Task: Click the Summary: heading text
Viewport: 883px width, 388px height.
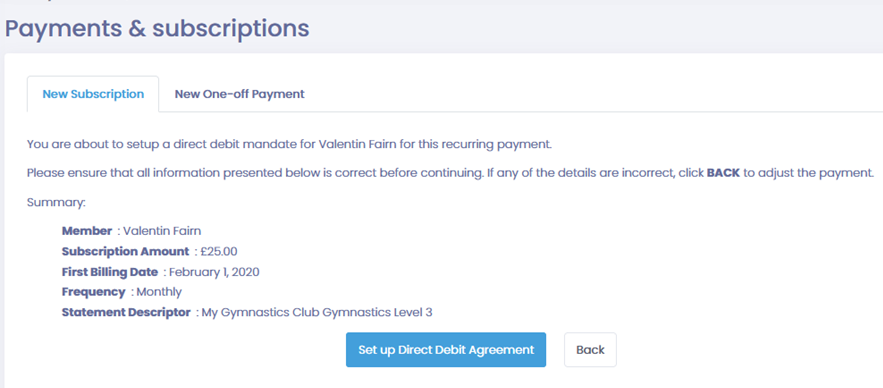Action: [x=56, y=202]
